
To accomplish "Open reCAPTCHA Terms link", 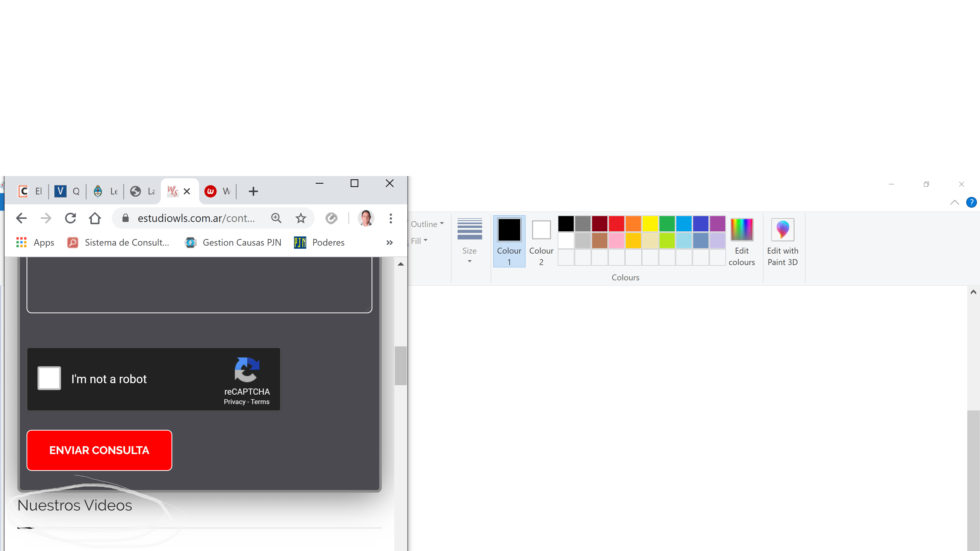I will pos(260,402).
